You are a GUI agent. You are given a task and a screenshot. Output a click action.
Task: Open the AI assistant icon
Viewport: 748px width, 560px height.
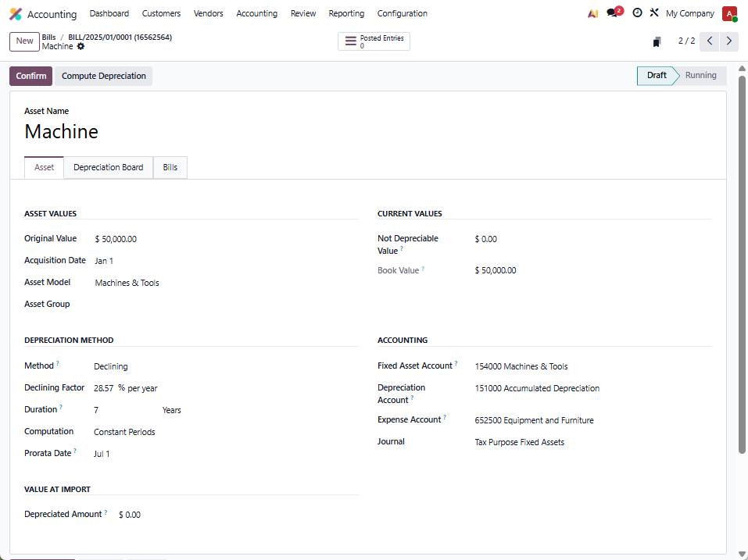(x=592, y=13)
